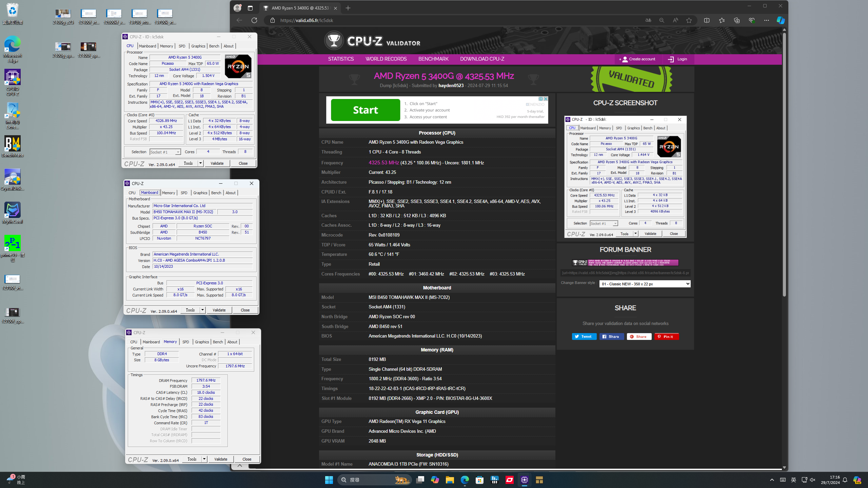Expand Tools dropdown arrow in CPU-Z lc5dsk window
The width and height of the screenshot is (868, 488).
coord(200,163)
